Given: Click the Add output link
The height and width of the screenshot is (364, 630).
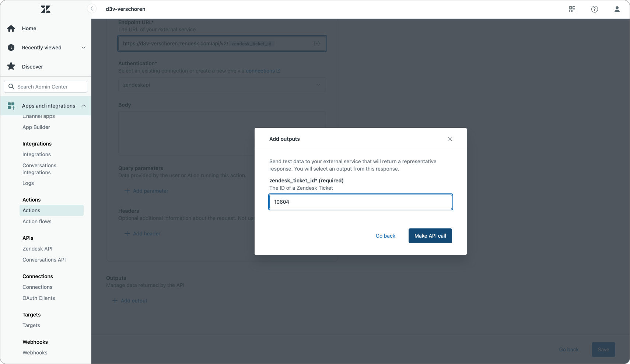Looking at the screenshot, I should [134, 301].
